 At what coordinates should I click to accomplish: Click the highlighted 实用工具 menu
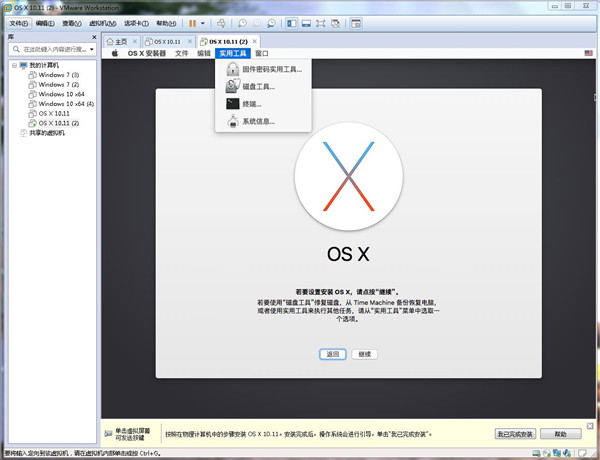(x=233, y=53)
